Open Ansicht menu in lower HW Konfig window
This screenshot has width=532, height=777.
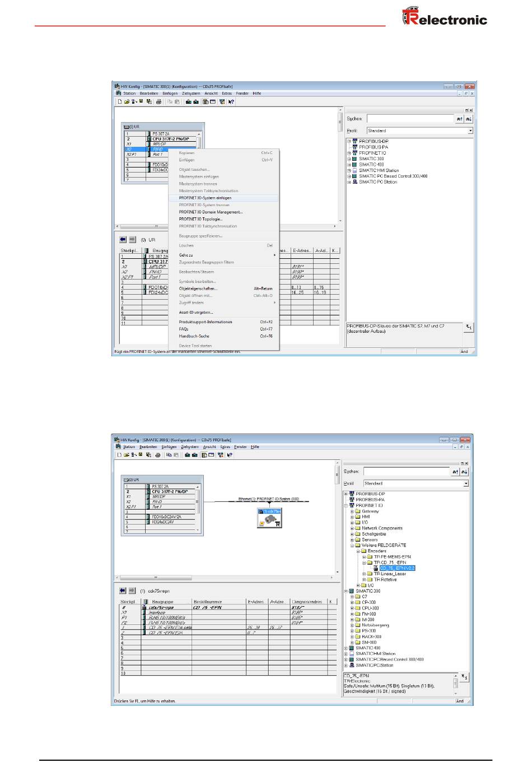tap(209, 447)
